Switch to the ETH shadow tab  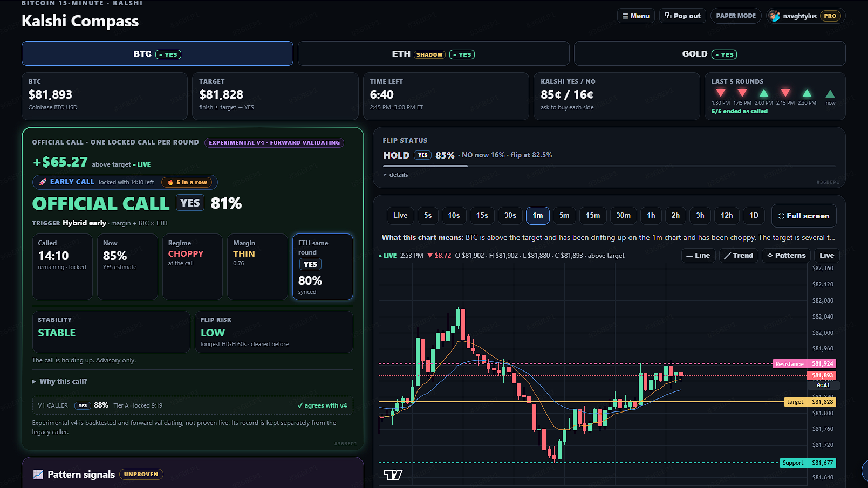[x=433, y=53]
